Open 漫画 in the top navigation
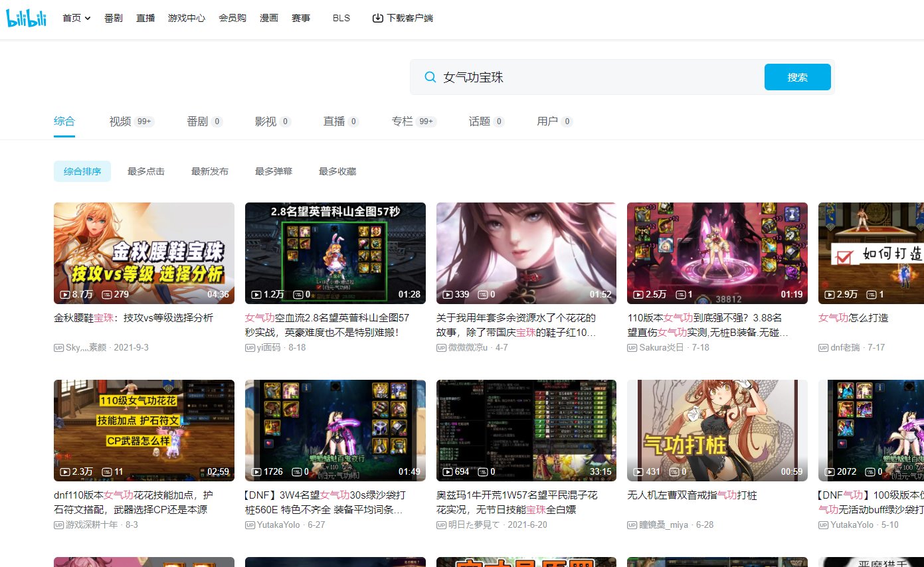Viewport: 924px width, 567px height. (x=269, y=18)
